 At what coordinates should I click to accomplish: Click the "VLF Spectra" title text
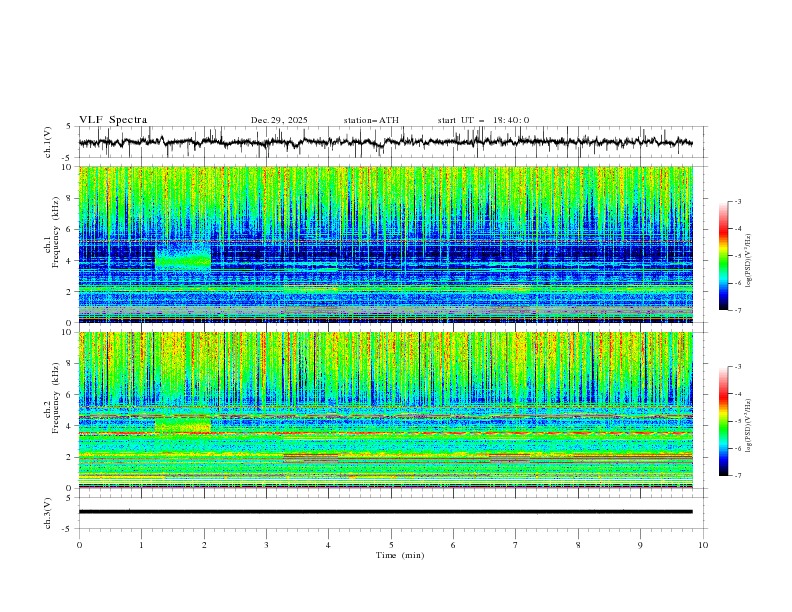coord(113,120)
